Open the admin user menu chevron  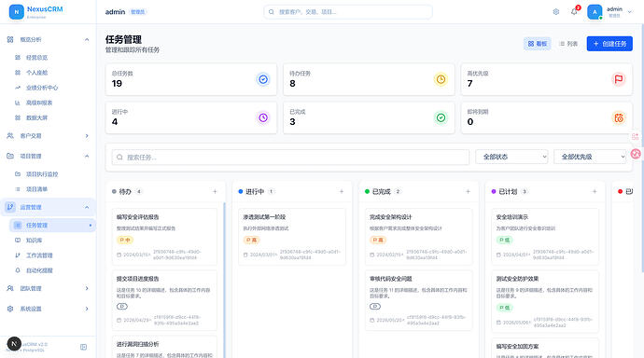click(x=630, y=12)
